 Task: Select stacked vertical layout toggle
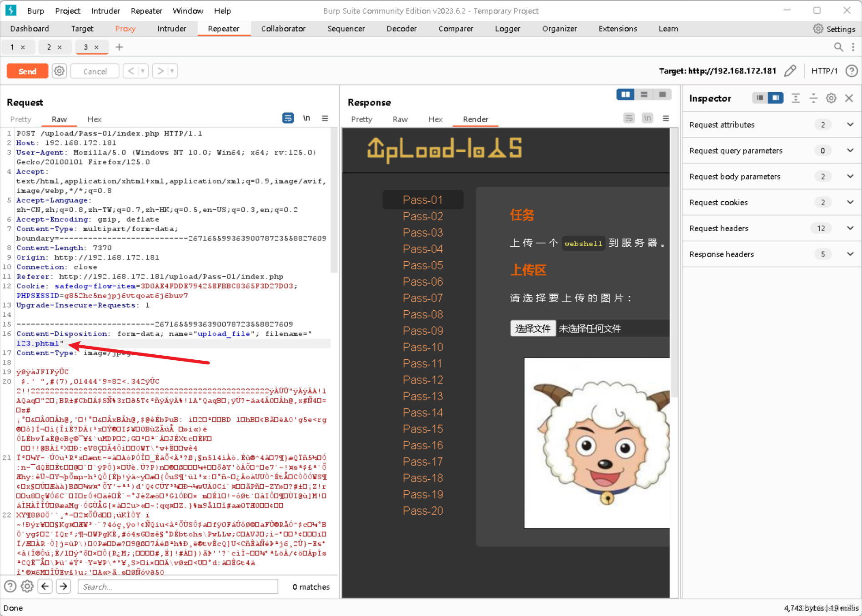click(644, 94)
